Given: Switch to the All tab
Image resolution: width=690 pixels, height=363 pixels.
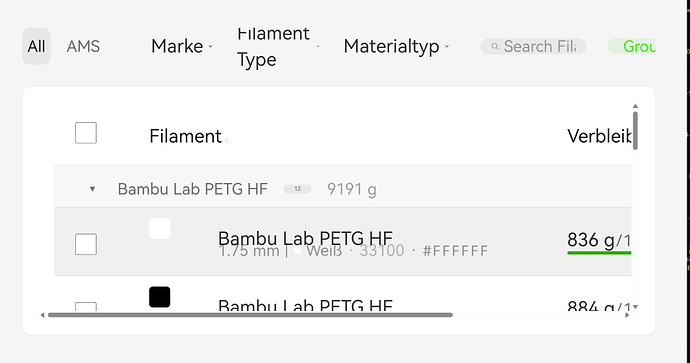Looking at the screenshot, I should 37,46.
